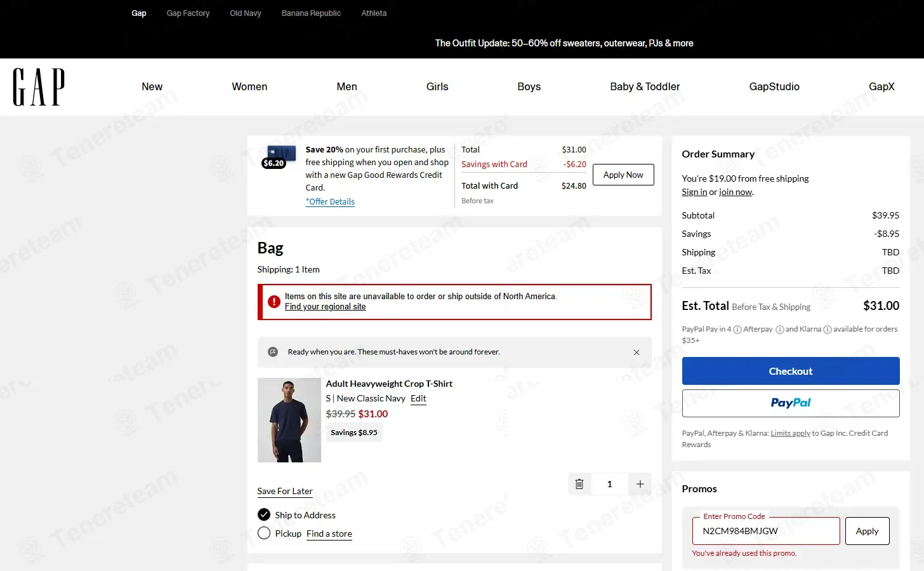Click the $24.80 Total with Card value
Viewport: 924px width, 571px height.
coord(574,185)
